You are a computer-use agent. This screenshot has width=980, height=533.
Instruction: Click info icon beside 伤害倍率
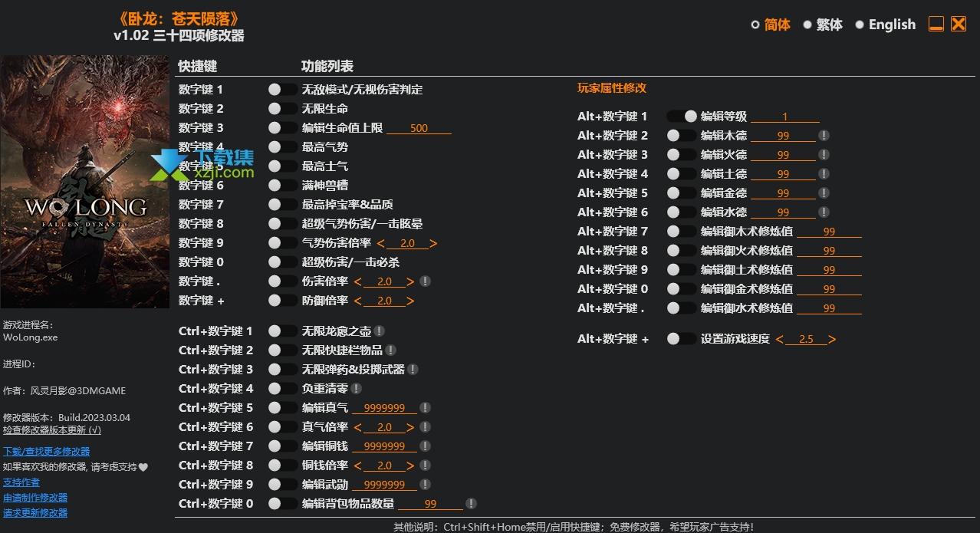[425, 281]
